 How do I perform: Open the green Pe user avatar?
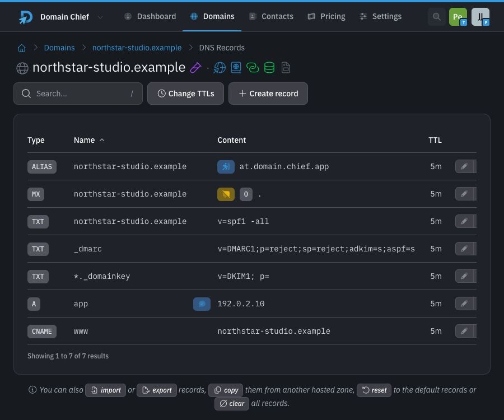[x=458, y=17]
